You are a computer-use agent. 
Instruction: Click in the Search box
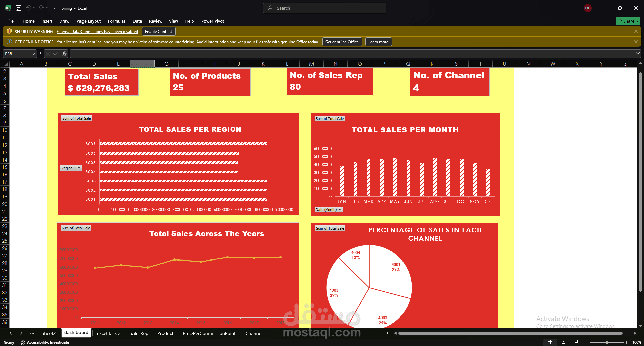click(x=324, y=8)
